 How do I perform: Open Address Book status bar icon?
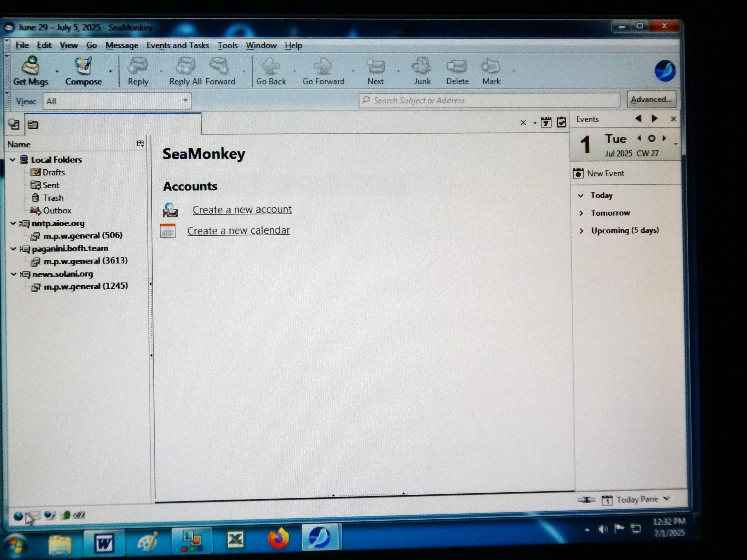[x=66, y=515]
